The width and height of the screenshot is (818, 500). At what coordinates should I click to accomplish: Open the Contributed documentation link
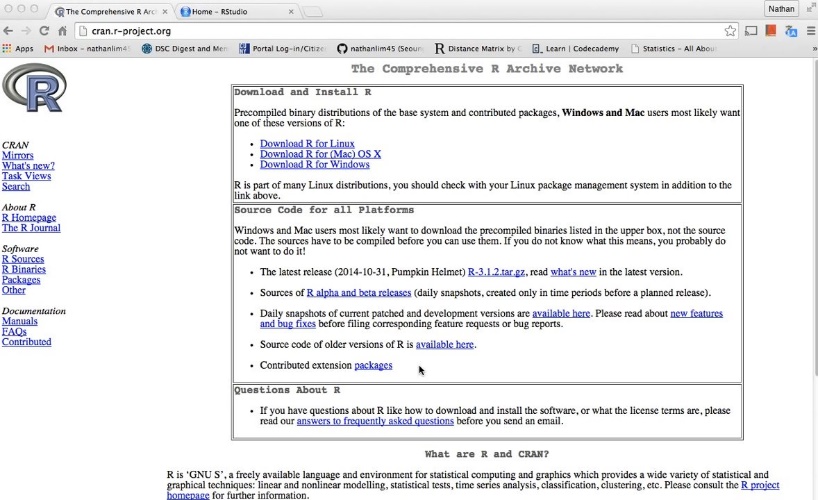click(x=27, y=342)
